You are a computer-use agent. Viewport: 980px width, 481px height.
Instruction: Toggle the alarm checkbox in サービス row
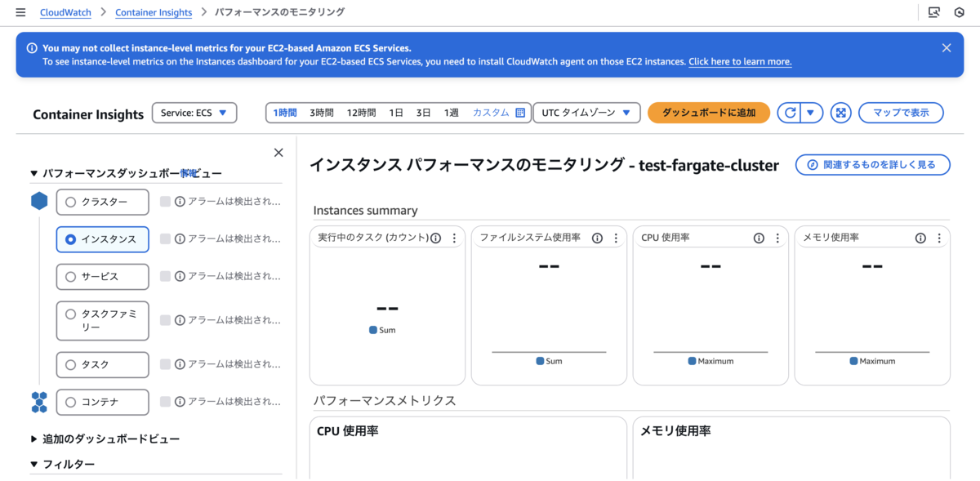pyautogui.click(x=166, y=277)
